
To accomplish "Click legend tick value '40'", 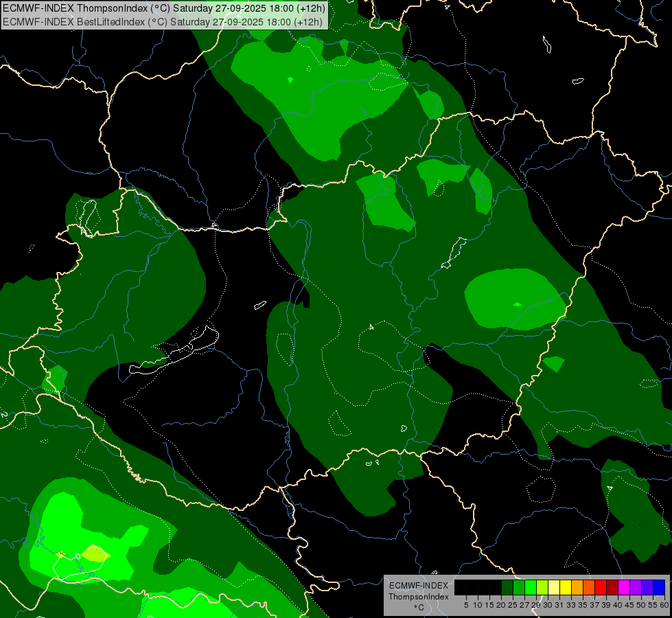I will pos(618,605).
